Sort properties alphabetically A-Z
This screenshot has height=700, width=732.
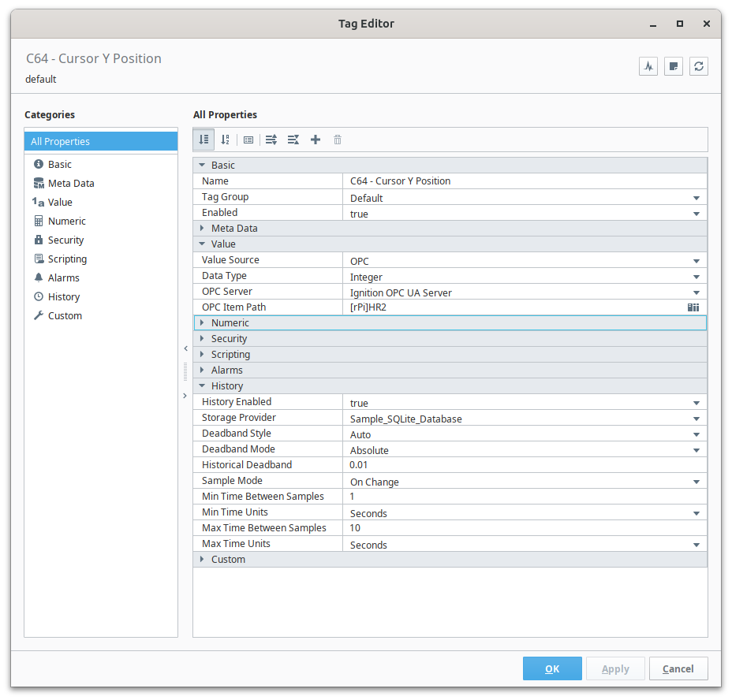[226, 140]
